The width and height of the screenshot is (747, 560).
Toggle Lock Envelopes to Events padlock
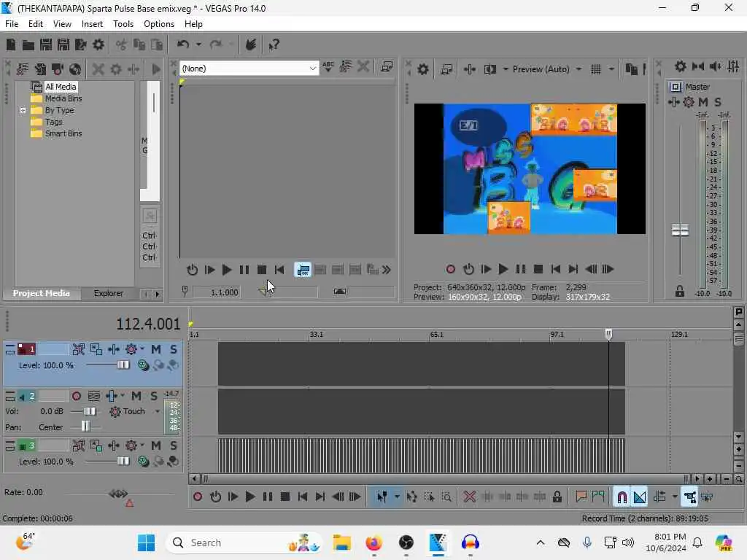tap(557, 497)
